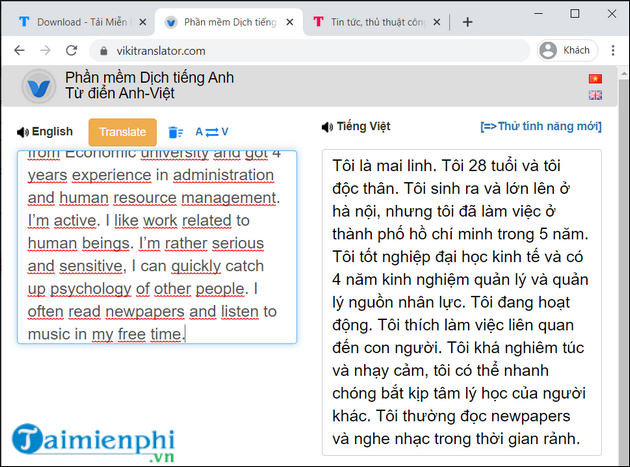
Task: Click the Tiếng Việt language label
Action: tap(364, 126)
